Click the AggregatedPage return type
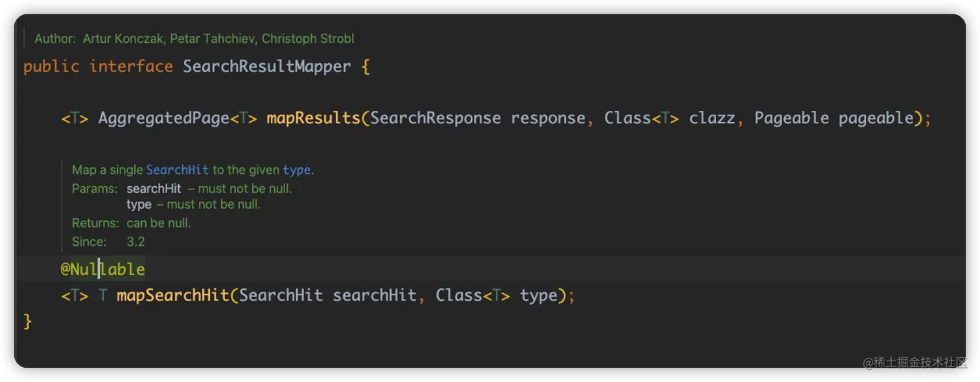This screenshot has width=980, height=382. tap(164, 118)
